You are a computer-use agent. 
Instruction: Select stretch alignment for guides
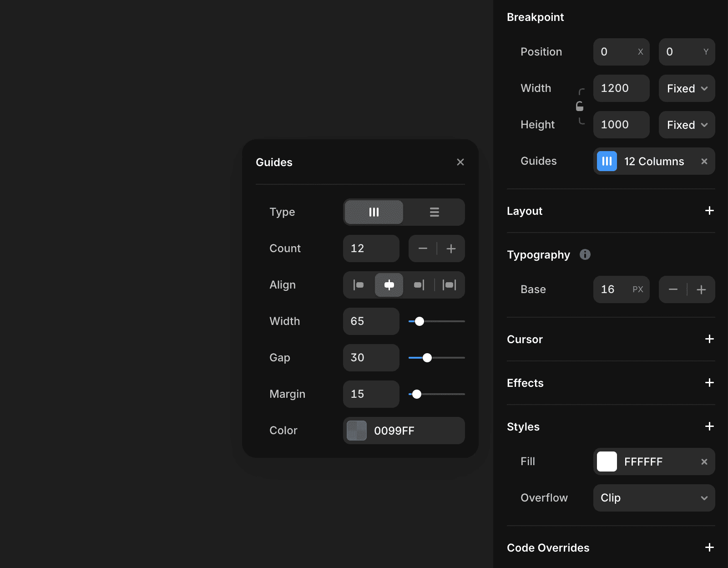[450, 285]
